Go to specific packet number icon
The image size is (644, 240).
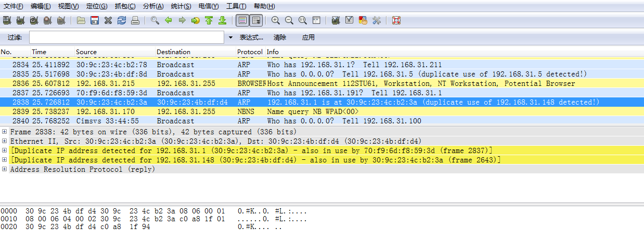(196, 20)
